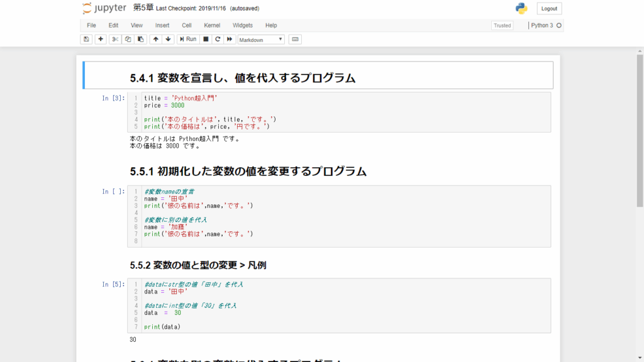Copy selected cells icon
Screen dimensions: 644x362
point(128,39)
